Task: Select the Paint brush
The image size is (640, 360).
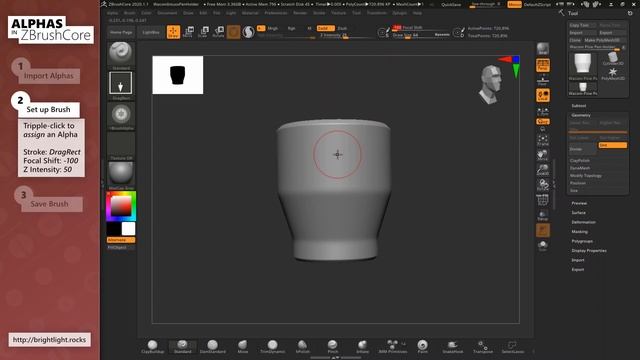Action: tap(422, 347)
